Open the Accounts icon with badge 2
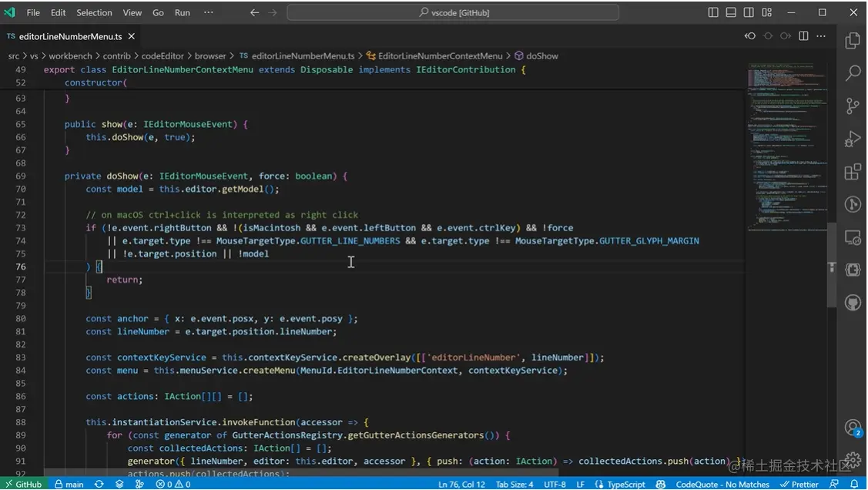 tap(853, 428)
